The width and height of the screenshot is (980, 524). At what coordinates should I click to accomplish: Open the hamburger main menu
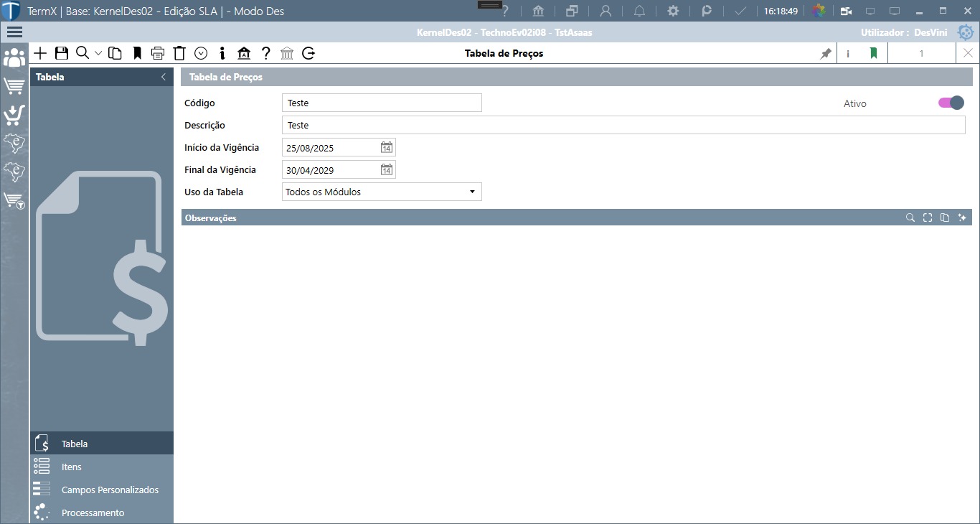pyautogui.click(x=14, y=32)
